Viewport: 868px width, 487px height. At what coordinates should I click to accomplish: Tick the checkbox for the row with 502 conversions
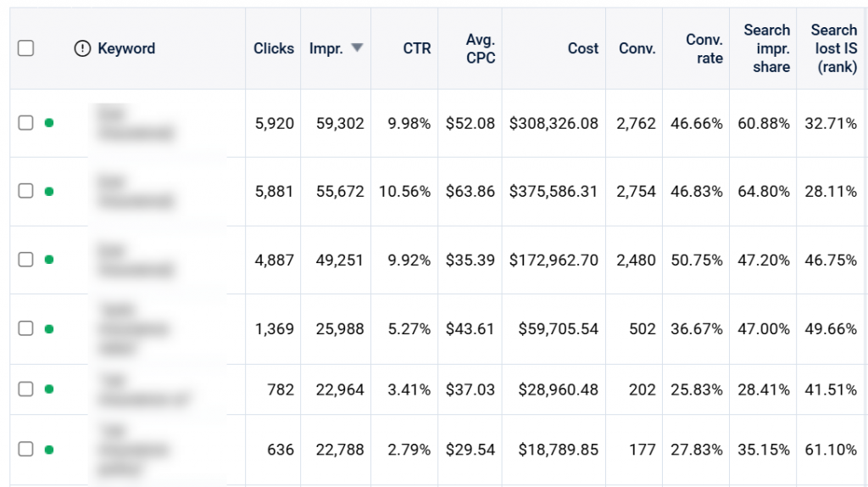[25, 328]
